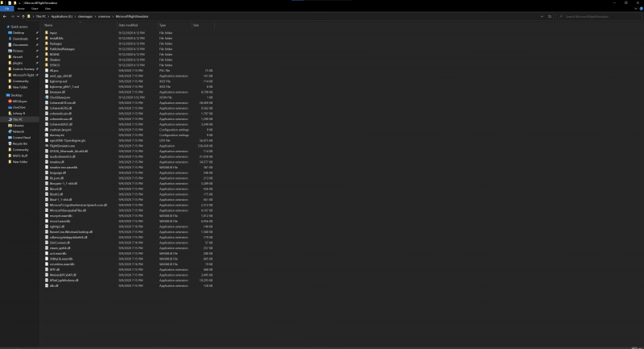Open the recent locations dropdown
Screen dimensions: 644x349
pos(18,16)
